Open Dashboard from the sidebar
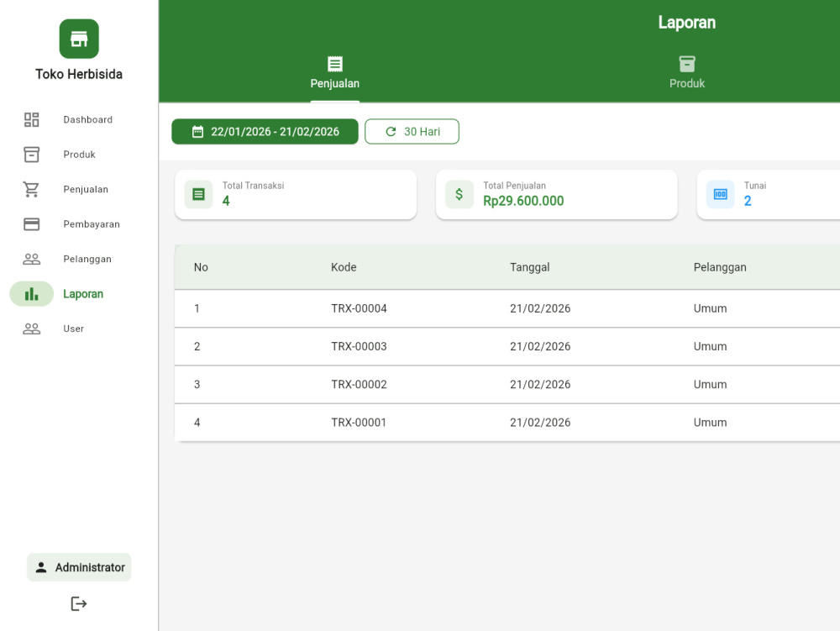 coord(88,119)
